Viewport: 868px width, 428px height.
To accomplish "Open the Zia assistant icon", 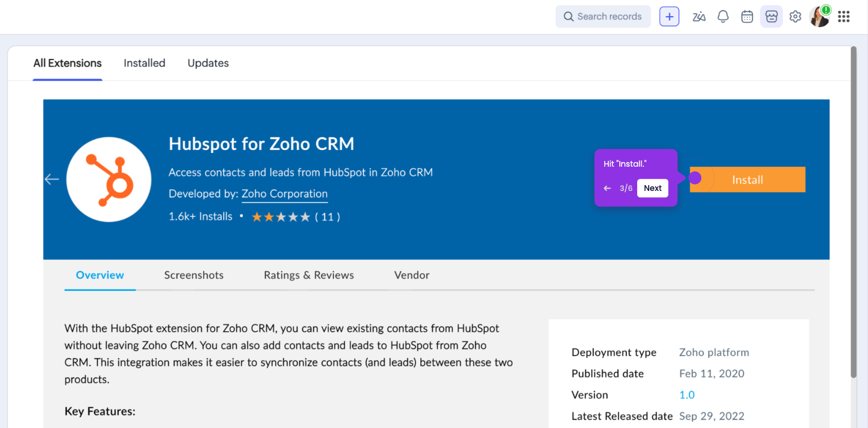I will tap(699, 17).
